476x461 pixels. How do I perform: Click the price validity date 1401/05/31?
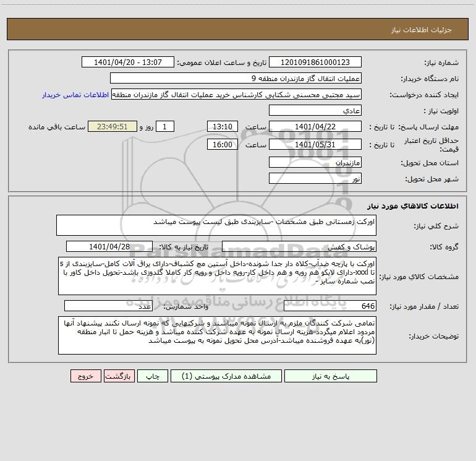[315, 144]
